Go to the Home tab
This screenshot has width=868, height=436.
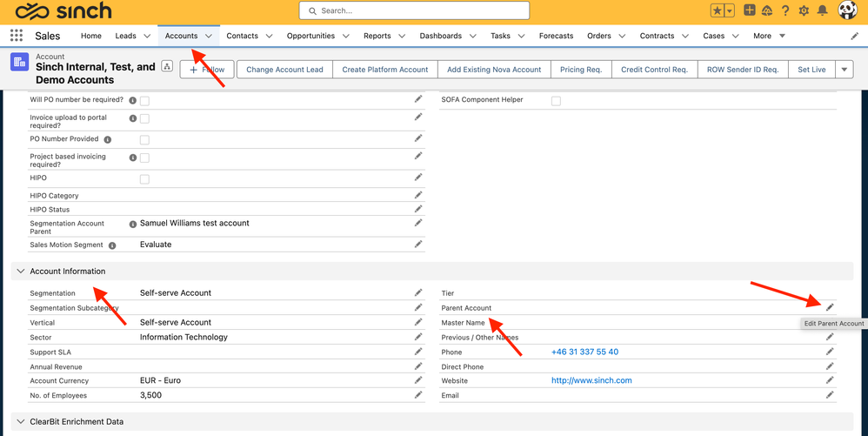coord(91,36)
